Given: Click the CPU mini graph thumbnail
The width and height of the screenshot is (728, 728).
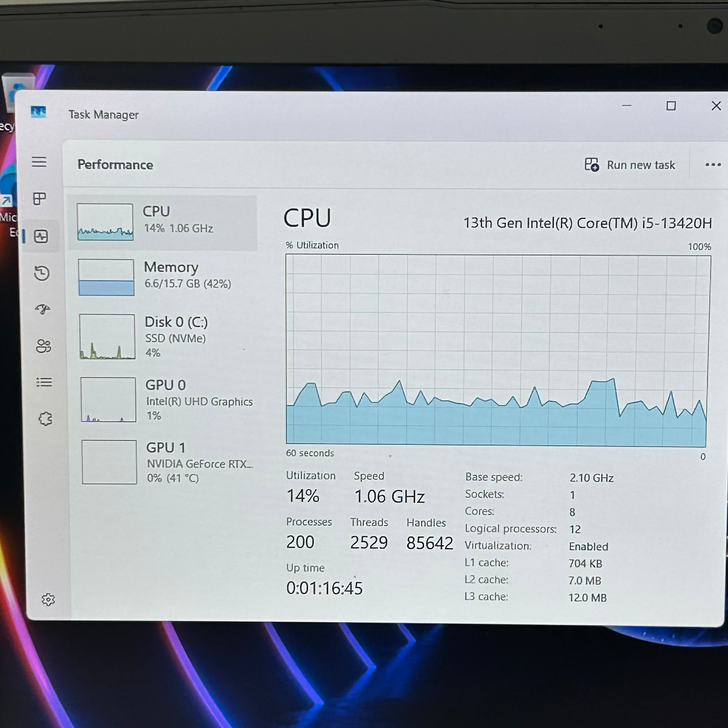Looking at the screenshot, I should [105, 222].
